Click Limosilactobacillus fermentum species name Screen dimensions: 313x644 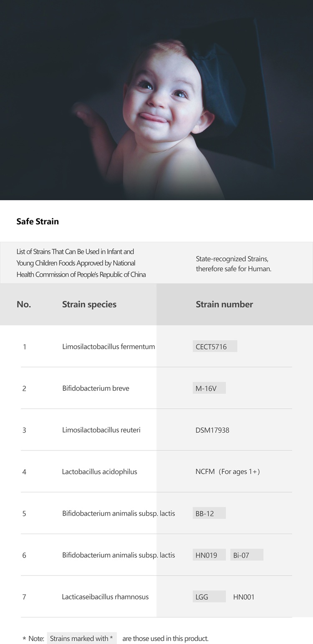click(109, 347)
